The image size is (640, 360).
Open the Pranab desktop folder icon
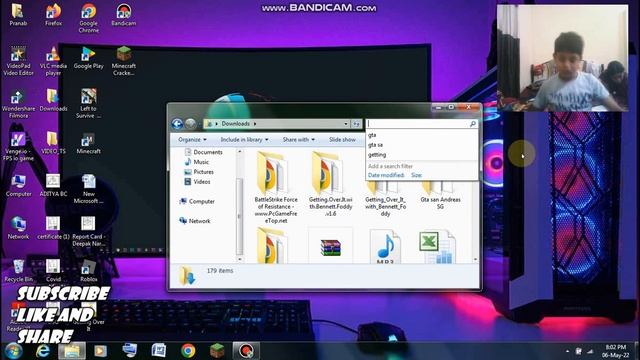coord(18,15)
